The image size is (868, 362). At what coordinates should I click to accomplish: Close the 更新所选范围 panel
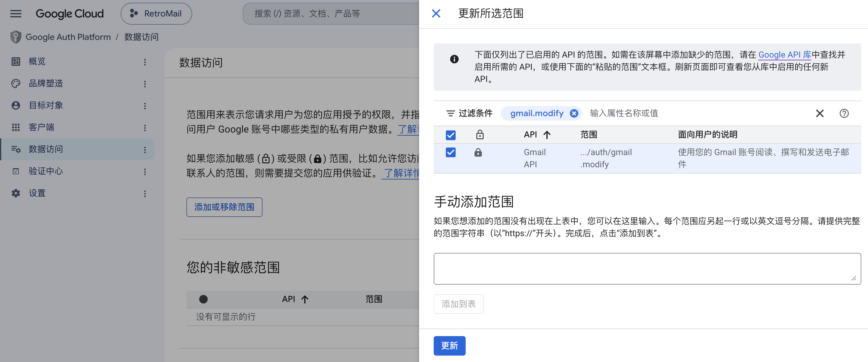point(436,13)
